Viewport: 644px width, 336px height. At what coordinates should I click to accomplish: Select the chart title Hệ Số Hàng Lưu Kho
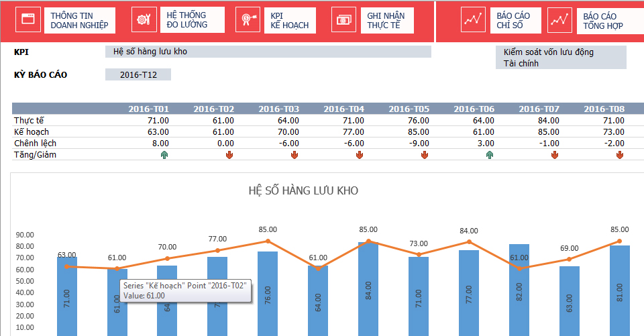click(303, 190)
